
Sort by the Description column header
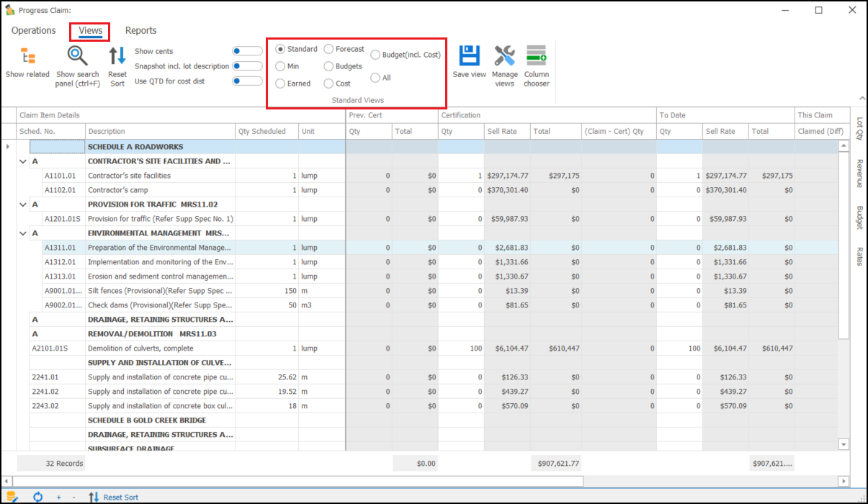(x=161, y=131)
